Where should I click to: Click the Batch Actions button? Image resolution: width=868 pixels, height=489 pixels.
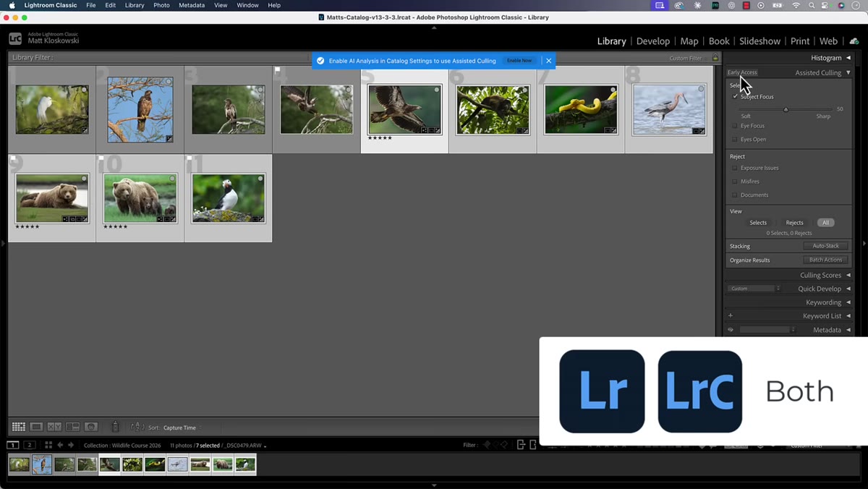tap(825, 260)
